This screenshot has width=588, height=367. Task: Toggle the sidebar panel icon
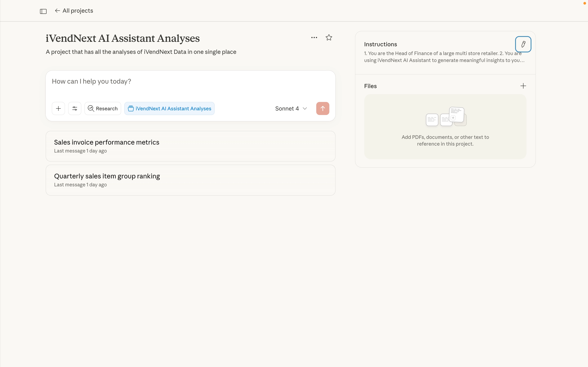click(x=43, y=11)
